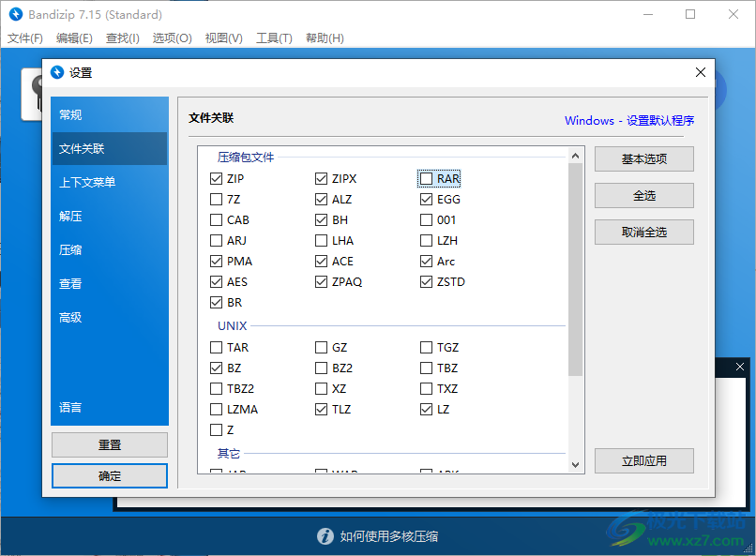Check the LHA checkbox
The image size is (756, 556).
click(x=321, y=240)
